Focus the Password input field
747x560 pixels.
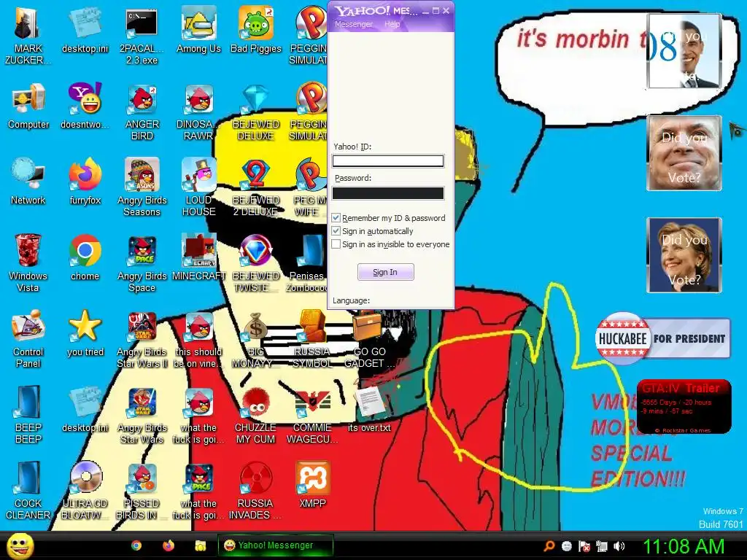point(388,192)
